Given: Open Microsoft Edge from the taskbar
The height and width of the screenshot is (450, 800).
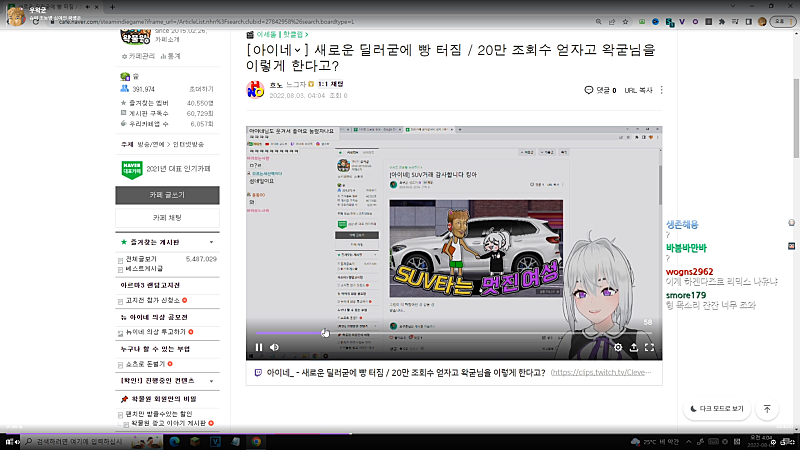Looking at the screenshot, I should 174,442.
